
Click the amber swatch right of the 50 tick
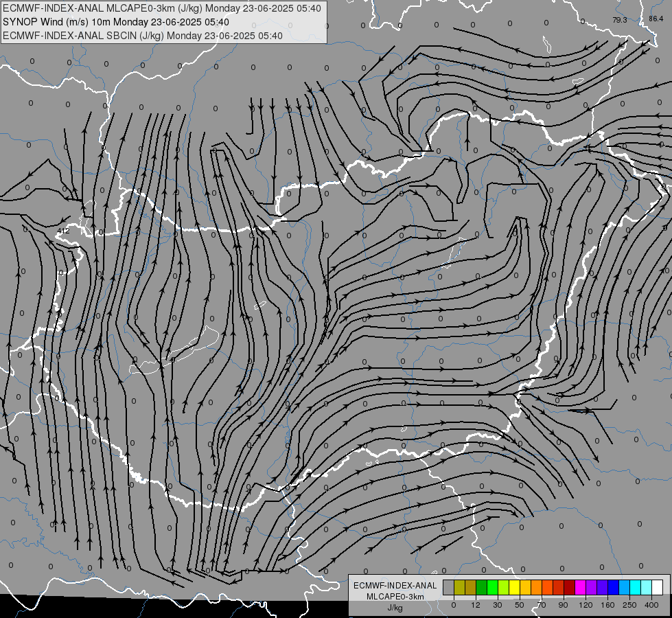(525, 587)
